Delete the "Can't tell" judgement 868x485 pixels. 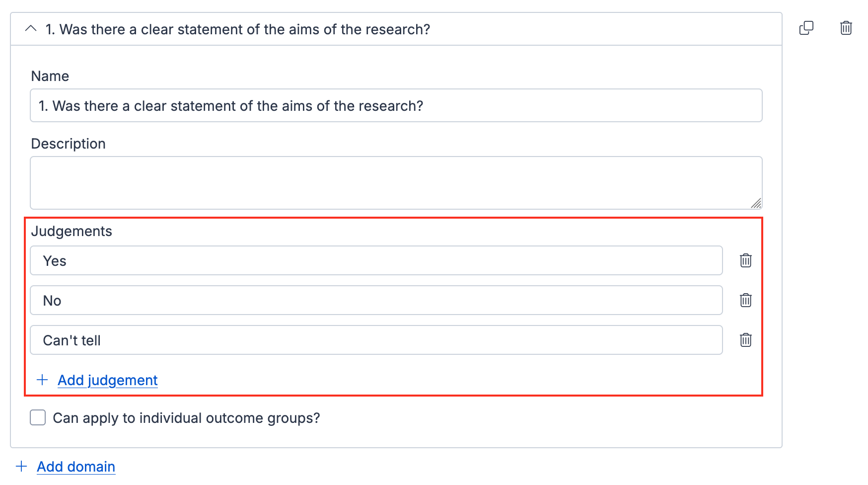pos(745,340)
